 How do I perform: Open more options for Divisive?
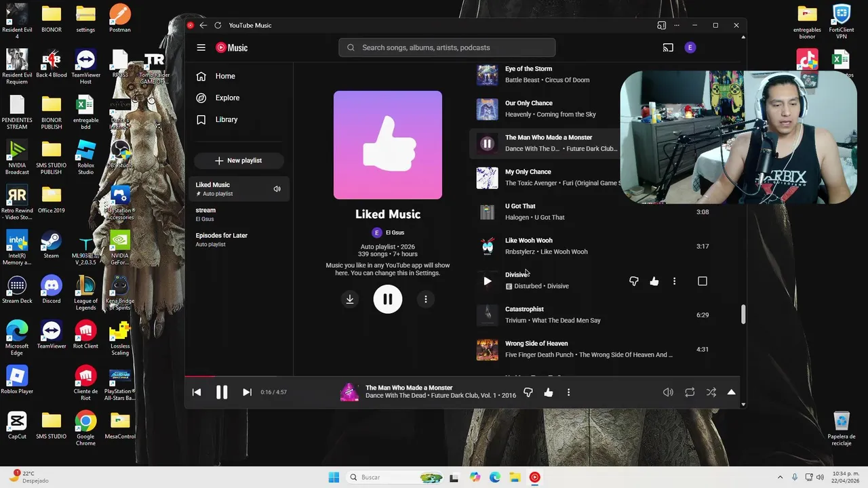point(674,281)
